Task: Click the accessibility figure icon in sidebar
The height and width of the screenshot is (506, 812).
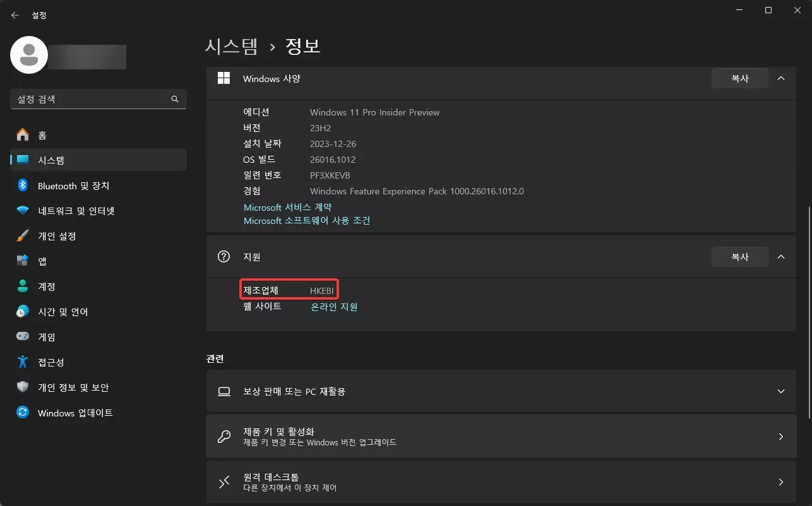Action: point(23,362)
